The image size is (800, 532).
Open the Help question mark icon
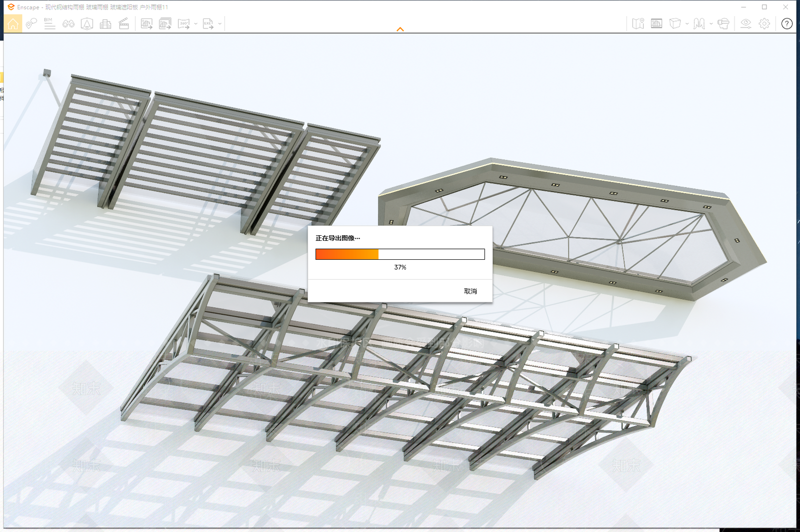click(x=787, y=23)
